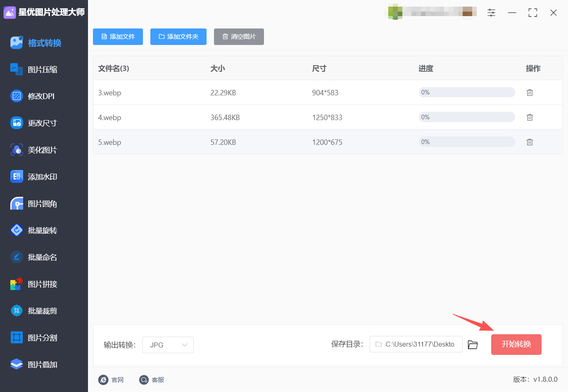The width and height of the screenshot is (568, 392).
Task: Click the save directory path field
Action: 416,344
